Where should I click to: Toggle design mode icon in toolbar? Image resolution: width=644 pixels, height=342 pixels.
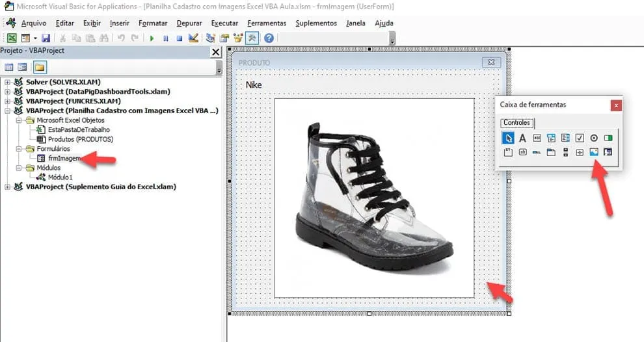[x=193, y=38]
